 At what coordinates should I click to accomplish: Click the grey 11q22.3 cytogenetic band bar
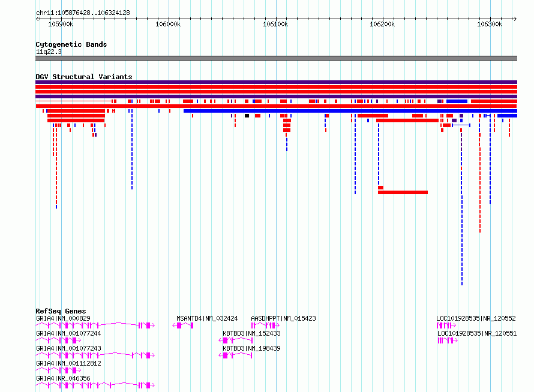(276, 58)
